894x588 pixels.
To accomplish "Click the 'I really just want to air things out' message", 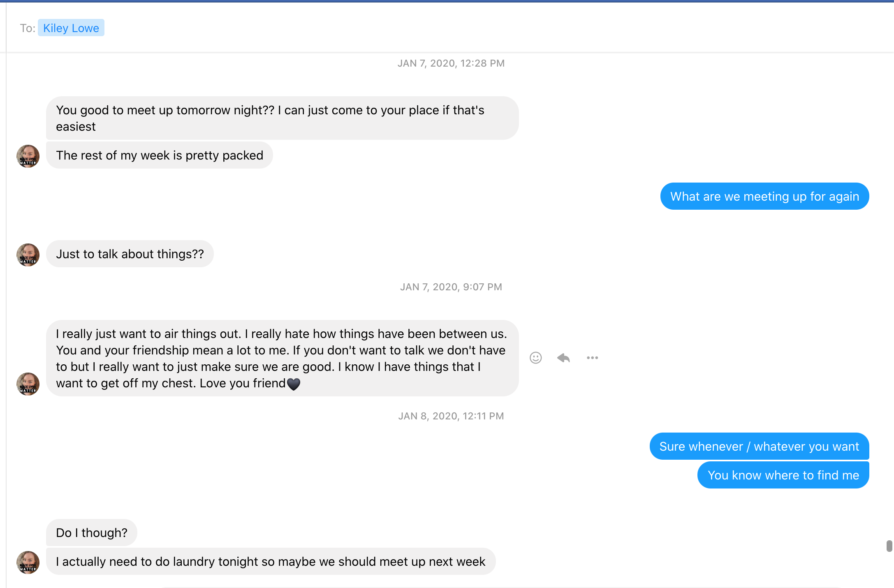I will click(282, 359).
